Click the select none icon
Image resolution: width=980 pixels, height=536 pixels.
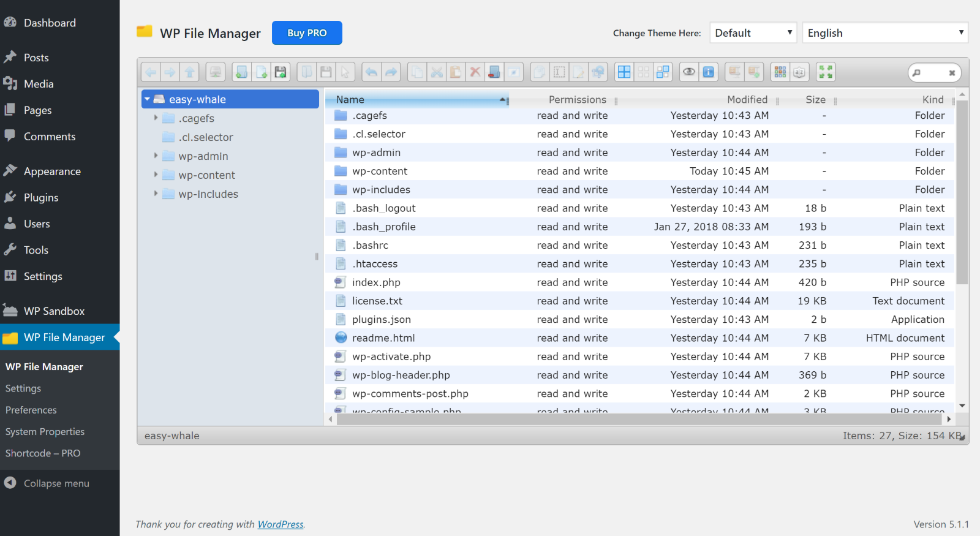pos(644,72)
